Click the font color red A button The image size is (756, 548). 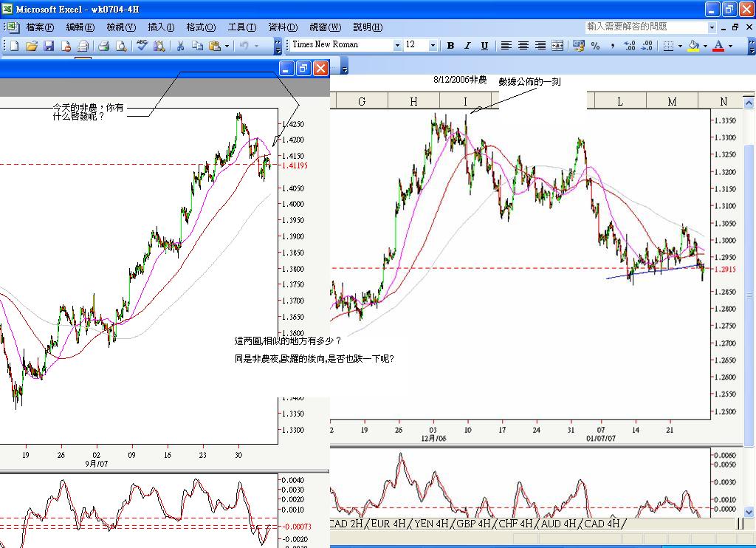point(718,46)
